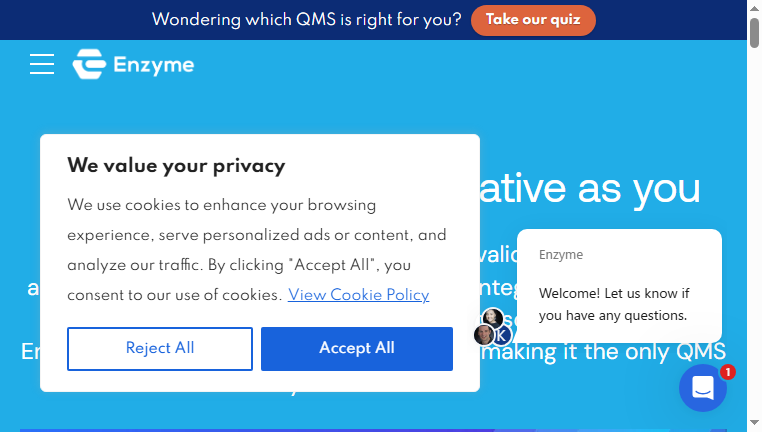Click the Enzyme sender name in chat popup
The height and width of the screenshot is (432, 762).
coord(561,255)
